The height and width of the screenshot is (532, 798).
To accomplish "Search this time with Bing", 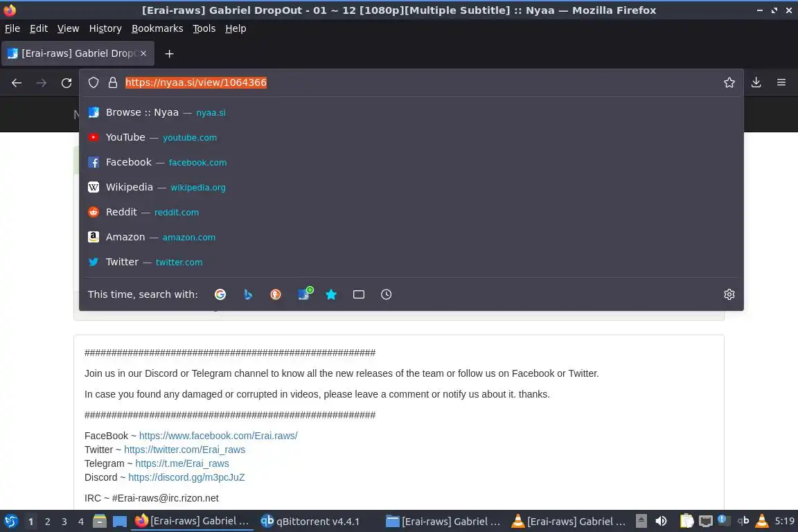I will point(248,294).
